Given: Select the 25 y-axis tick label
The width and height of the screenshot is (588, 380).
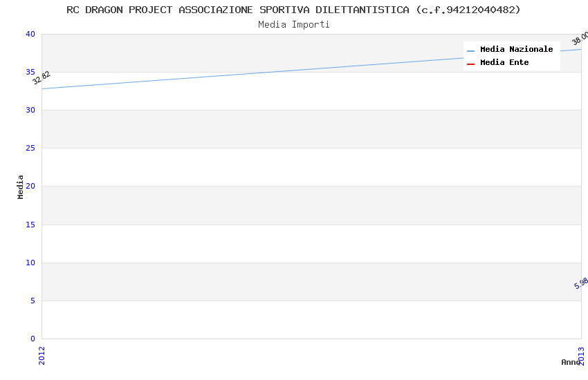Looking at the screenshot, I should point(30,149).
